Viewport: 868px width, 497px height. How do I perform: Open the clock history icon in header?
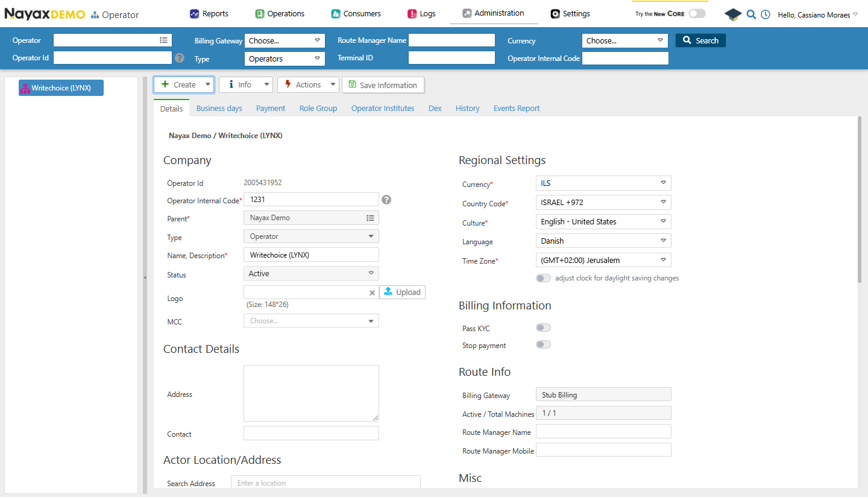click(766, 14)
